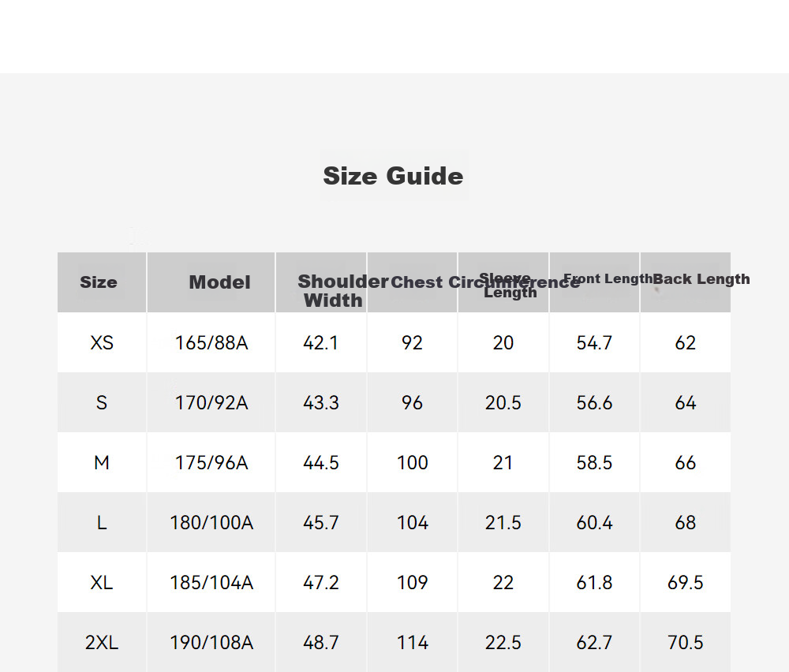Select front length "61.8"
The height and width of the screenshot is (672, 789).
tap(594, 582)
